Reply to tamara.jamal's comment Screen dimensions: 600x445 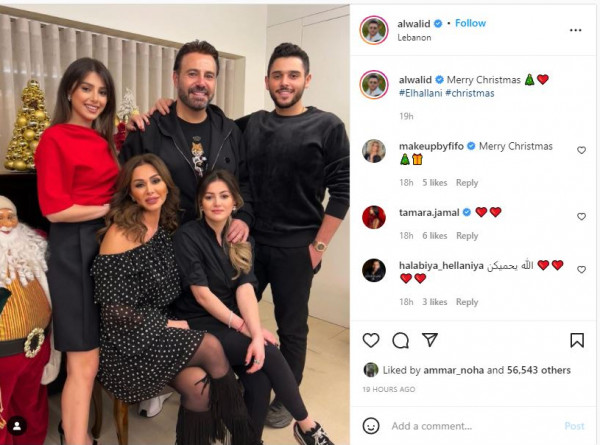pos(467,236)
